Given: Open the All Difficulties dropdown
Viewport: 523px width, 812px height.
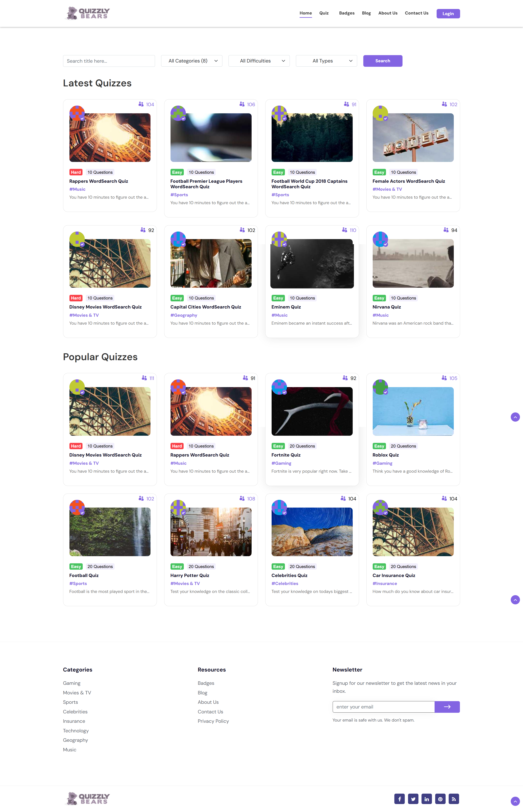Looking at the screenshot, I should 259,61.
